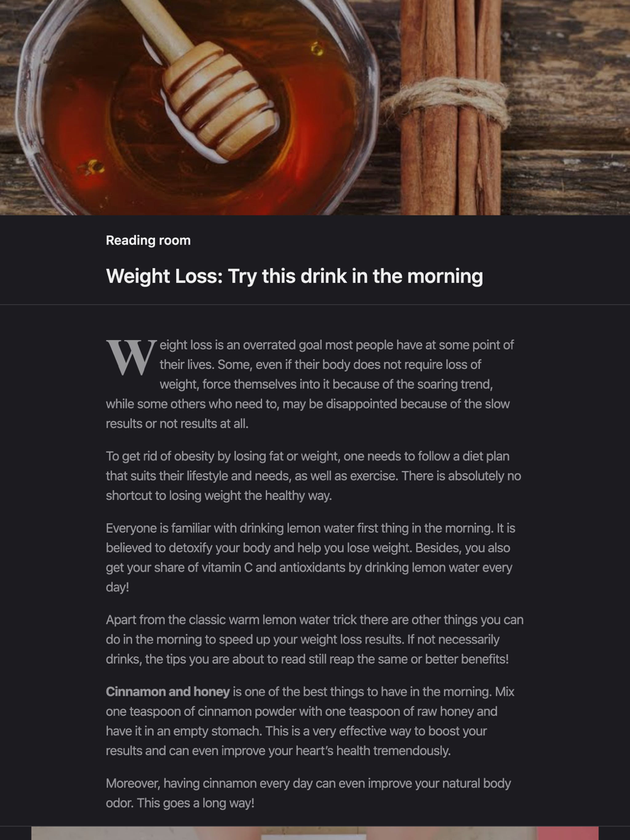Image resolution: width=630 pixels, height=840 pixels.
Task: Click the large drop cap W letter
Action: [x=131, y=358]
